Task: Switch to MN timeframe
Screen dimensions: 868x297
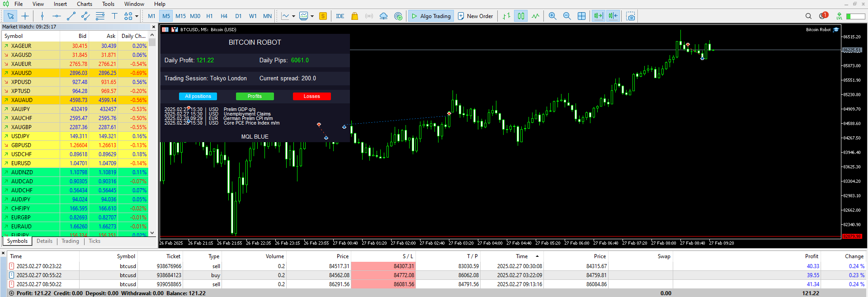Action: click(267, 16)
